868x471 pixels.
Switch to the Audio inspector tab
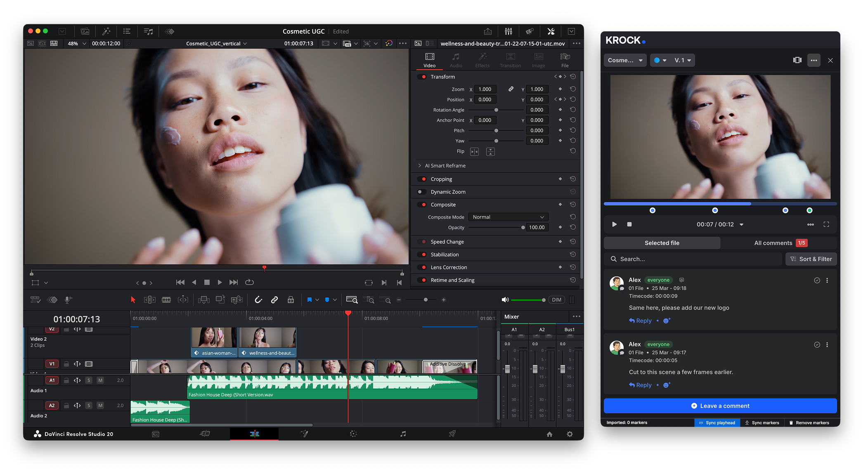coord(456,60)
